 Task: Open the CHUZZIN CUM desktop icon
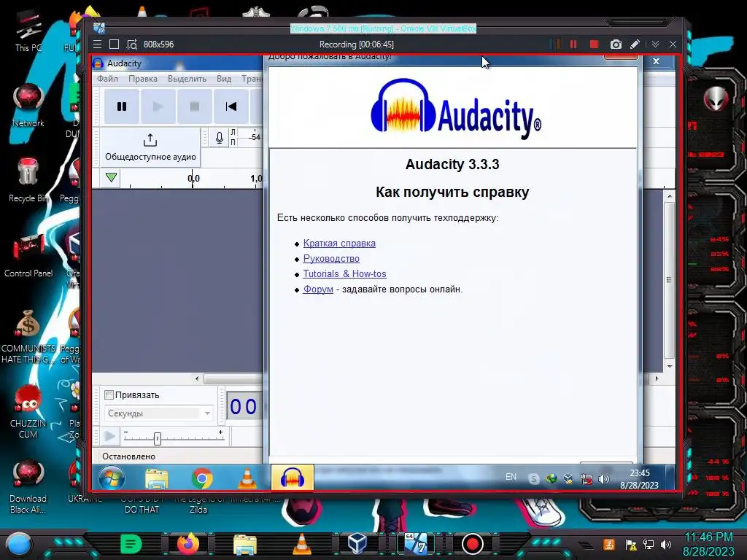(x=28, y=411)
